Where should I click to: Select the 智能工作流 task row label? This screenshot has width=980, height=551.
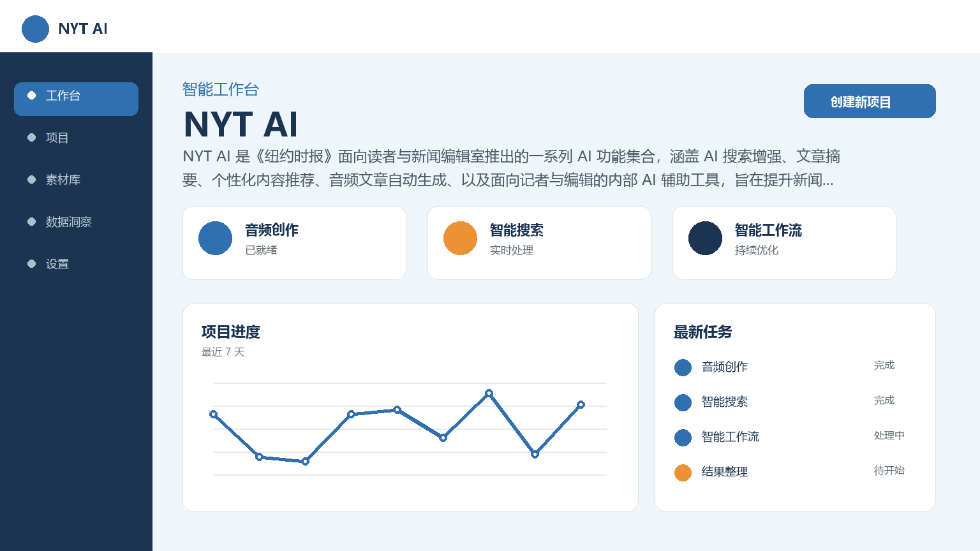point(731,437)
